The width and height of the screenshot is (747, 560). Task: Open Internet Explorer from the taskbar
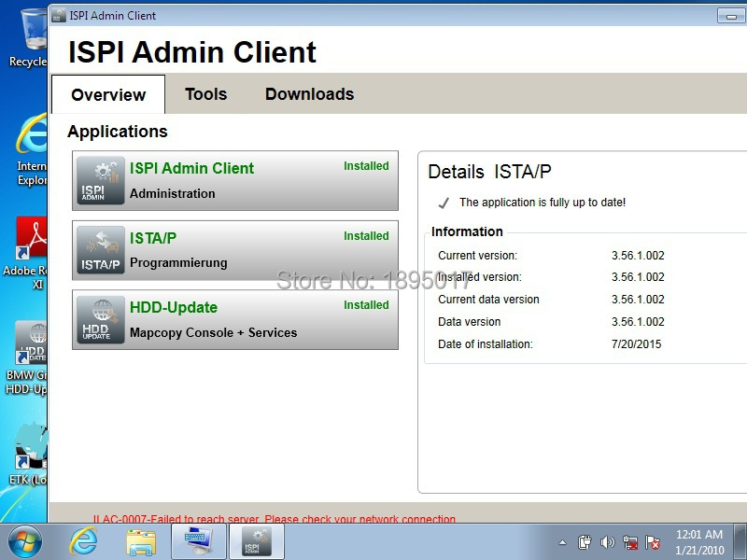click(84, 541)
